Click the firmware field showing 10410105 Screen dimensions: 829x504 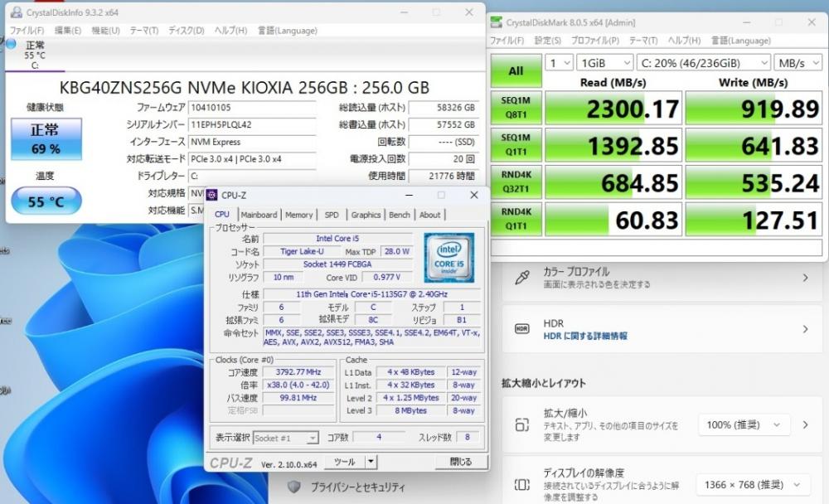252,108
